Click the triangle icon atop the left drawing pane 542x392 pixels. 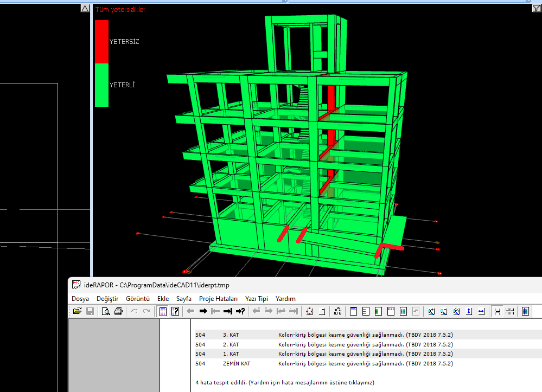[x=85, y=8]
